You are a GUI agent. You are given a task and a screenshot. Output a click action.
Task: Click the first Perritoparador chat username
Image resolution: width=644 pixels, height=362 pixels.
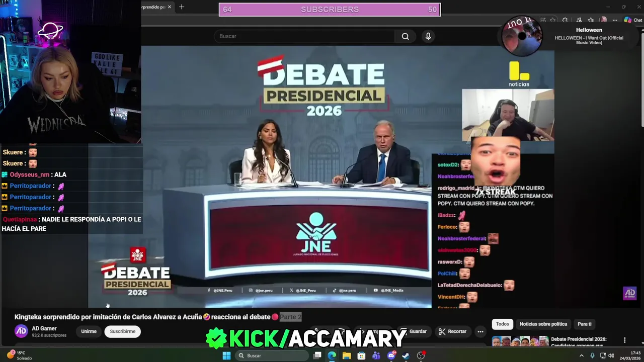click(30, 186)
